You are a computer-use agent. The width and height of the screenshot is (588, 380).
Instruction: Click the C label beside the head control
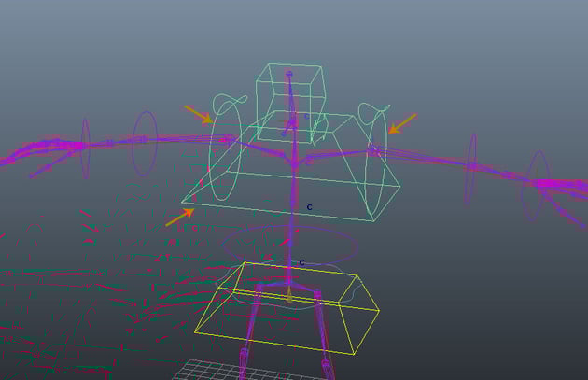tap(306, 117)
